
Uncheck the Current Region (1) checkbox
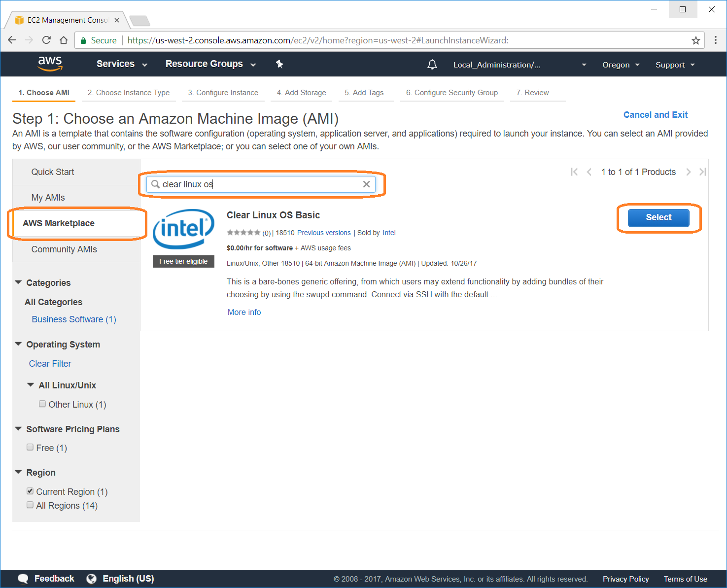(30, 491)
